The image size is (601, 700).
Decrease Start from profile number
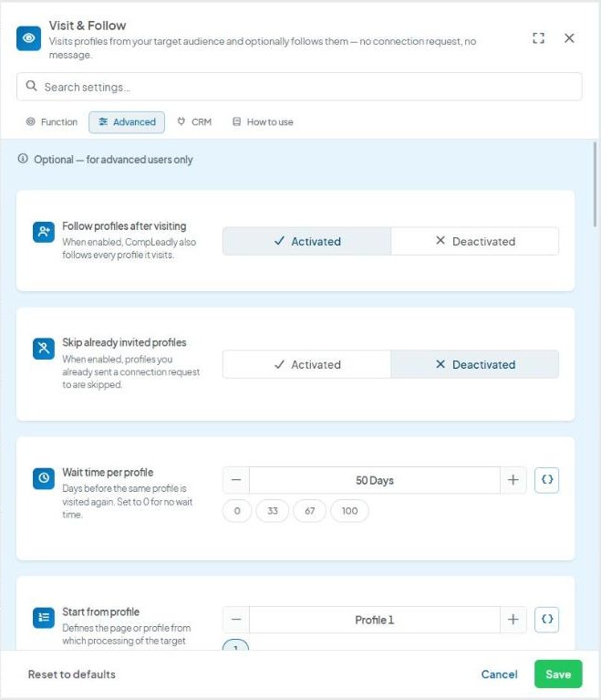236,620
